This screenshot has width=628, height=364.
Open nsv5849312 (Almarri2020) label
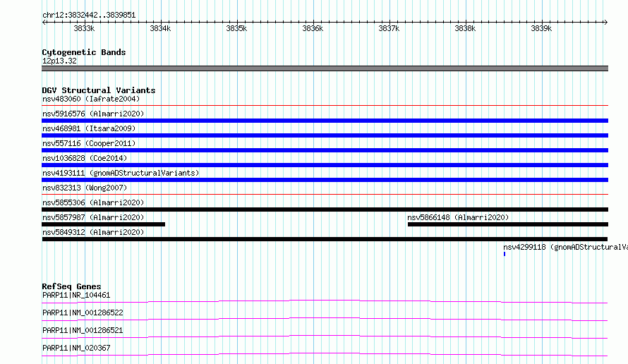[93, 232]
